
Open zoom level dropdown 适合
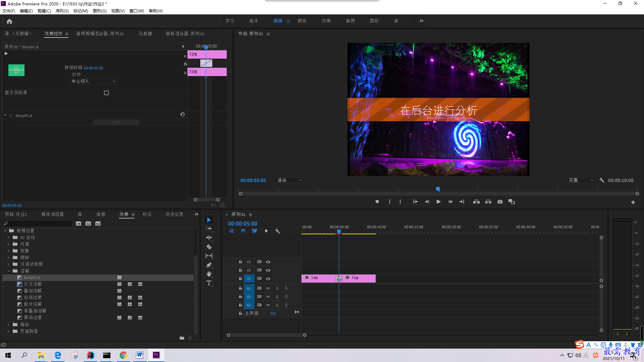pos(289,180)
